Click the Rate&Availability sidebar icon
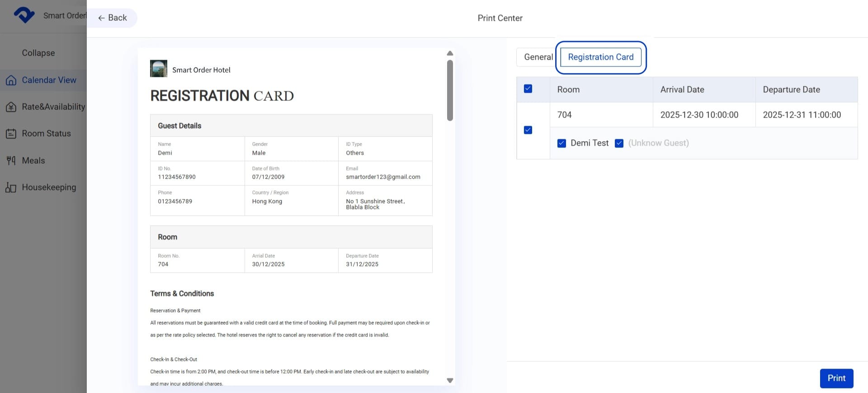Image resolution: width=868 pixels, height=393 pixels. [11, 107]
